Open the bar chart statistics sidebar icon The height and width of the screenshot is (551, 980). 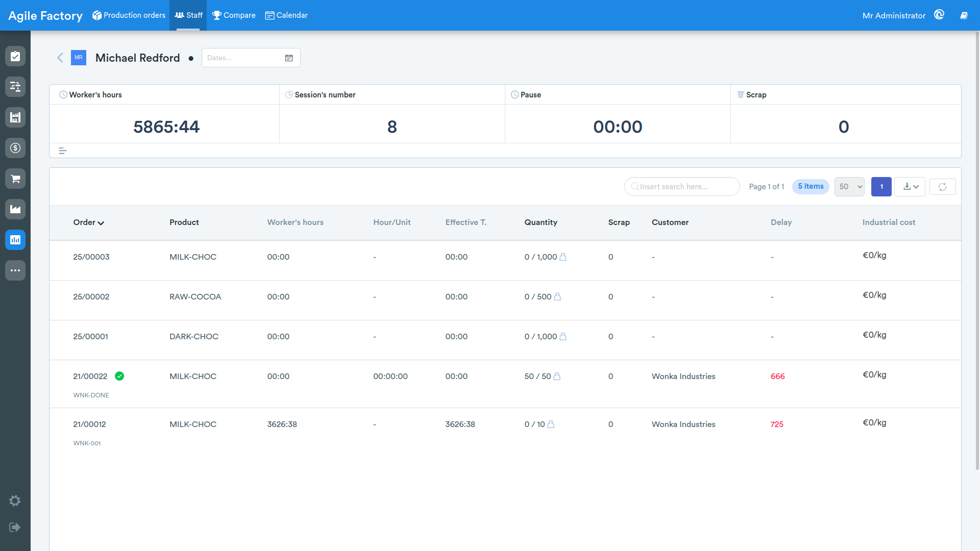(15, 240)
